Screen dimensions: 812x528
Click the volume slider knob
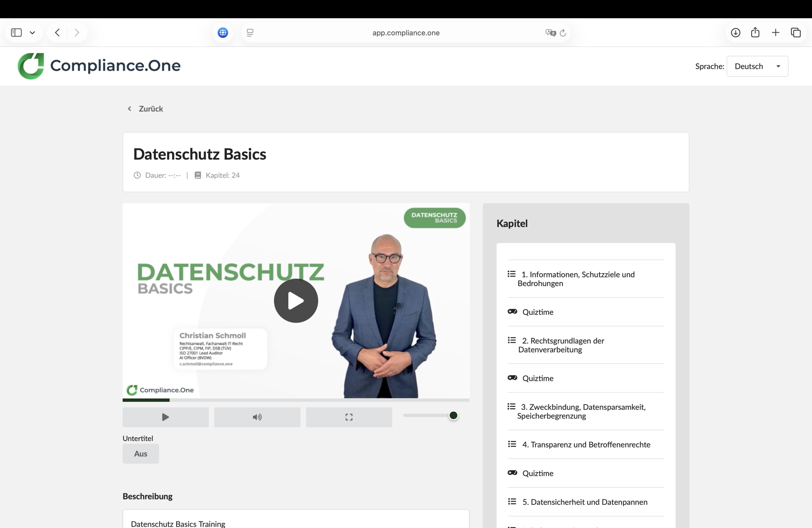453,415
